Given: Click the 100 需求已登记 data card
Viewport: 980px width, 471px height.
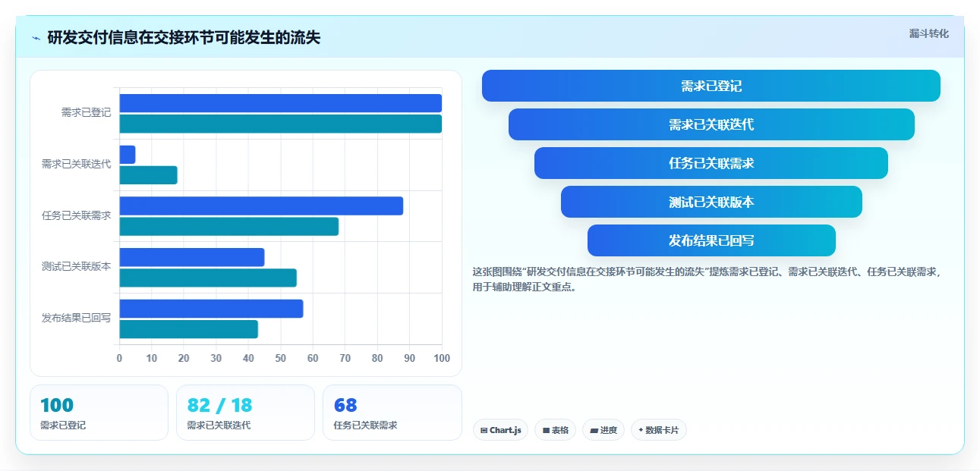Looking at the screenshot, I should pos(99,413).
